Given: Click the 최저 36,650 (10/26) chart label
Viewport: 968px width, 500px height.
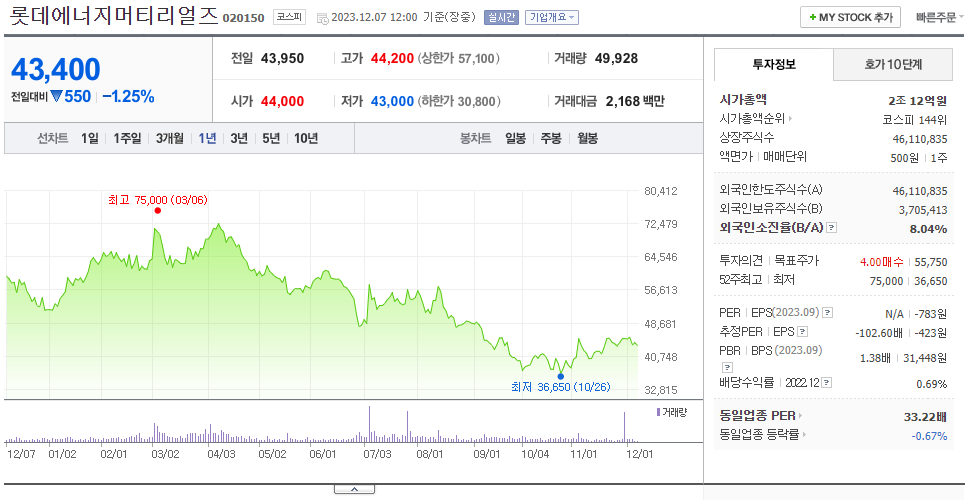Looking at the screenshot, I should click(x=560, y=387).
